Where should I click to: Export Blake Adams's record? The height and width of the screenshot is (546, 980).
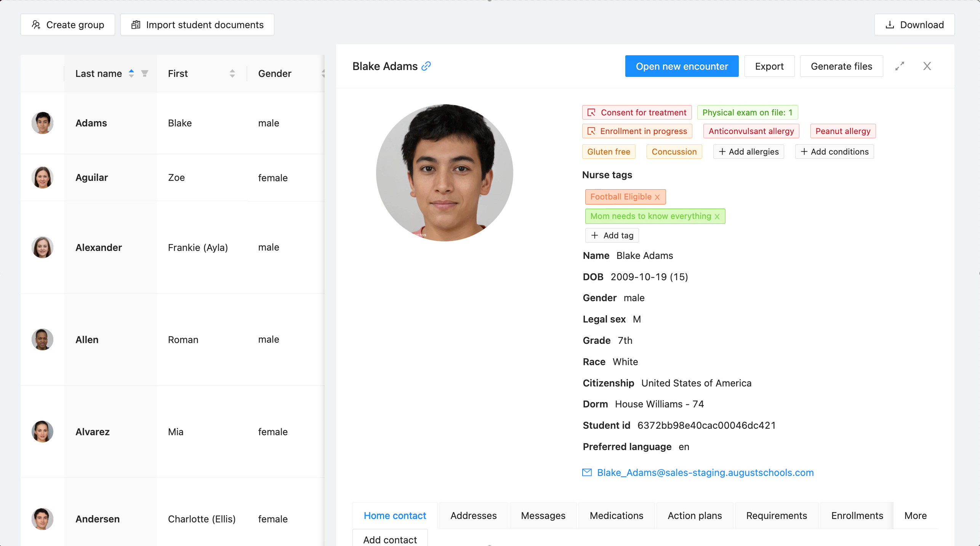pos(769,66)
